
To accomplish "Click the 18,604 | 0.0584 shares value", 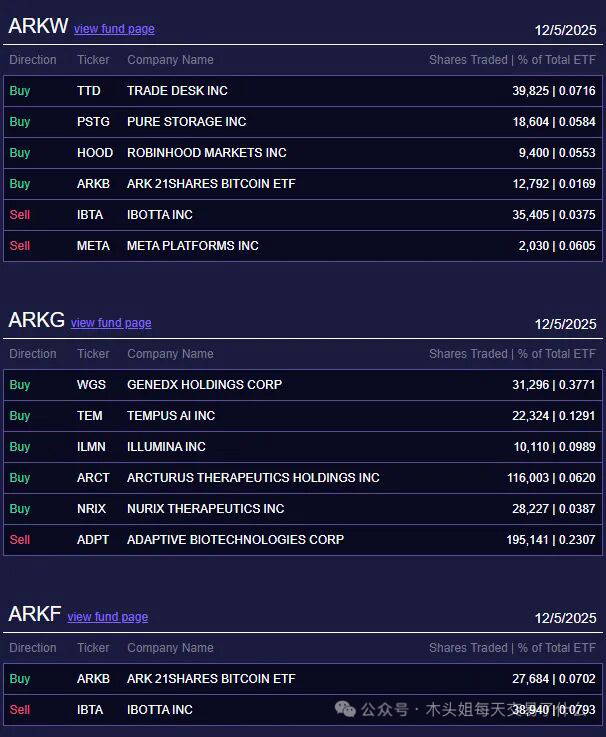I will pos(554,122).
